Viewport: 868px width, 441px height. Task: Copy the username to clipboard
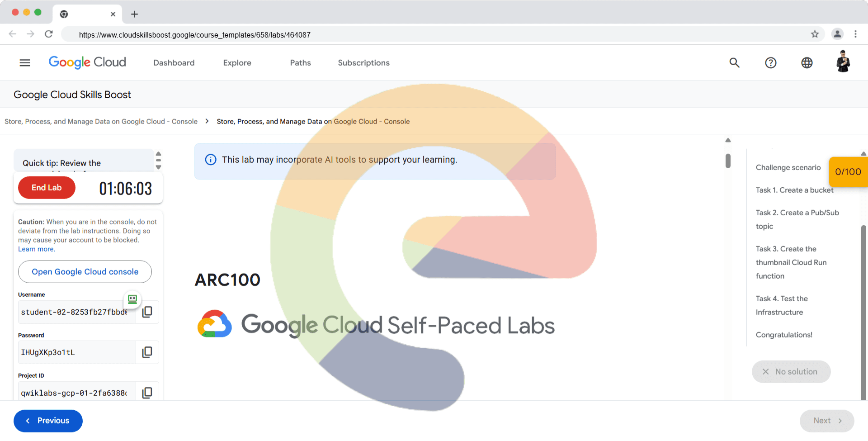coord(147,312)
